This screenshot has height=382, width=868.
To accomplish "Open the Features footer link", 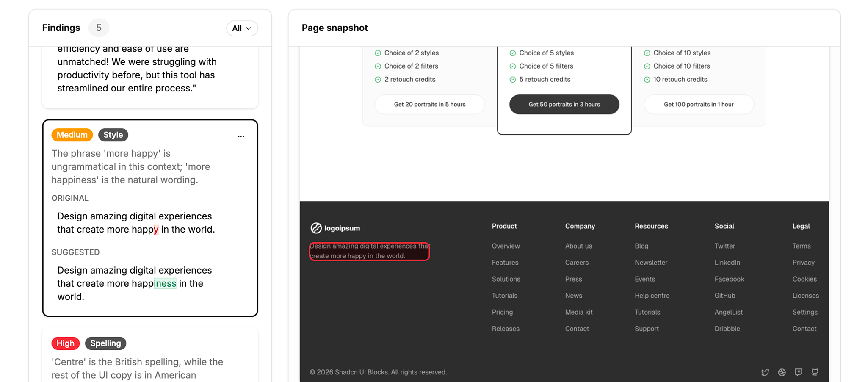I will [505, 263].
